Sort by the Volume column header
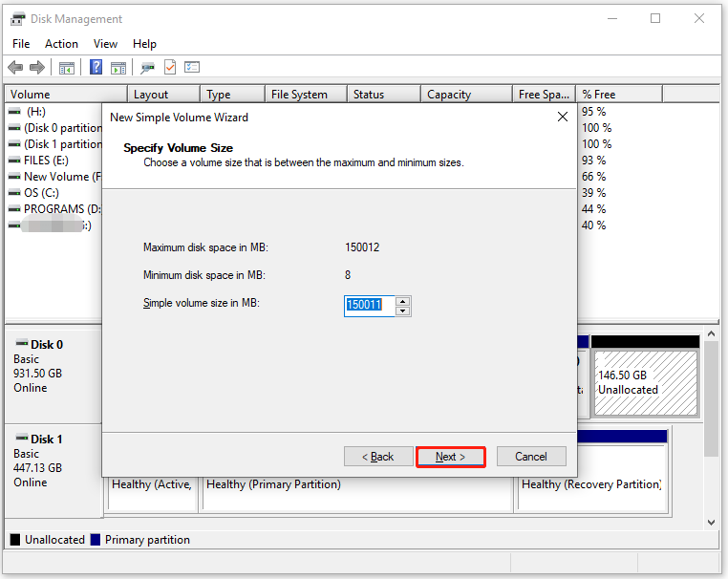 (x=66, y=95)
